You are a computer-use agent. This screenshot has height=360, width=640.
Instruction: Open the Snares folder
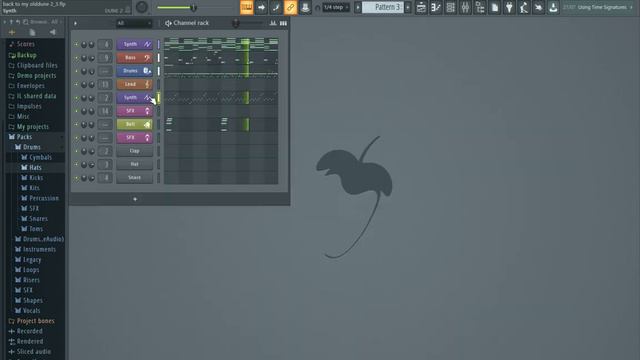point(38,219)
